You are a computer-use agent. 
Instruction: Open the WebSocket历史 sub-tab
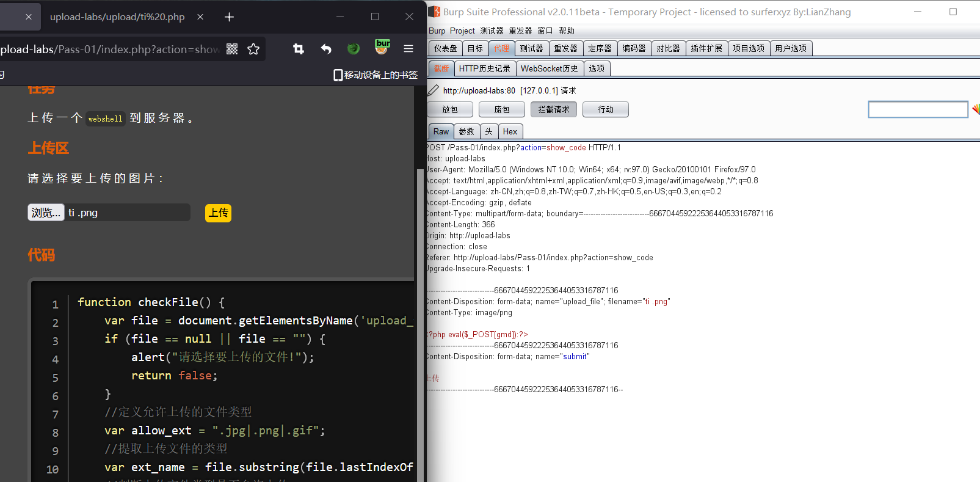(550, 68)
